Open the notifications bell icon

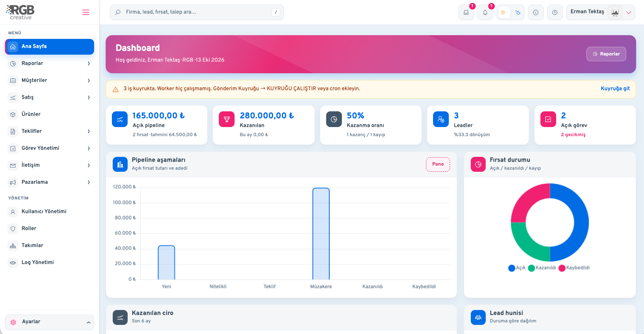485,12
